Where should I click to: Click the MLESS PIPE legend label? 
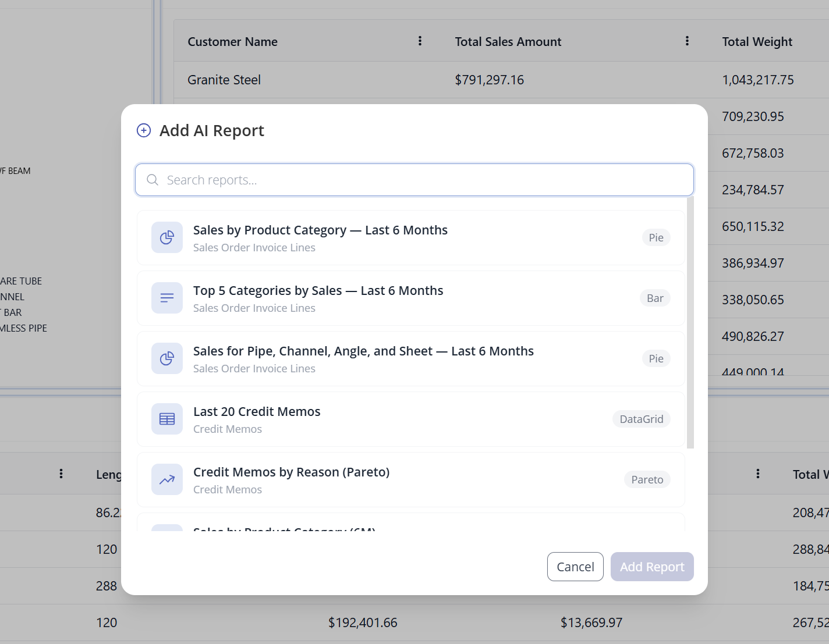coord(23,328)
